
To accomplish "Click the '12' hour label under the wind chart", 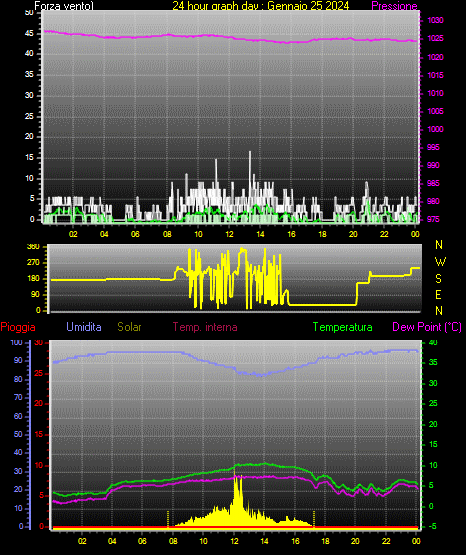I will [x=229, y=234].
